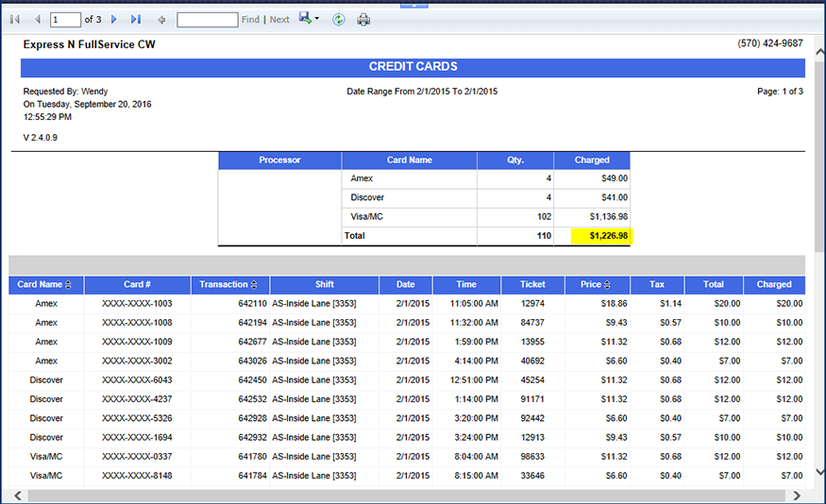Toggle sort on Transaction column
This screenshot has height=504, width=826.
(254, 285)
